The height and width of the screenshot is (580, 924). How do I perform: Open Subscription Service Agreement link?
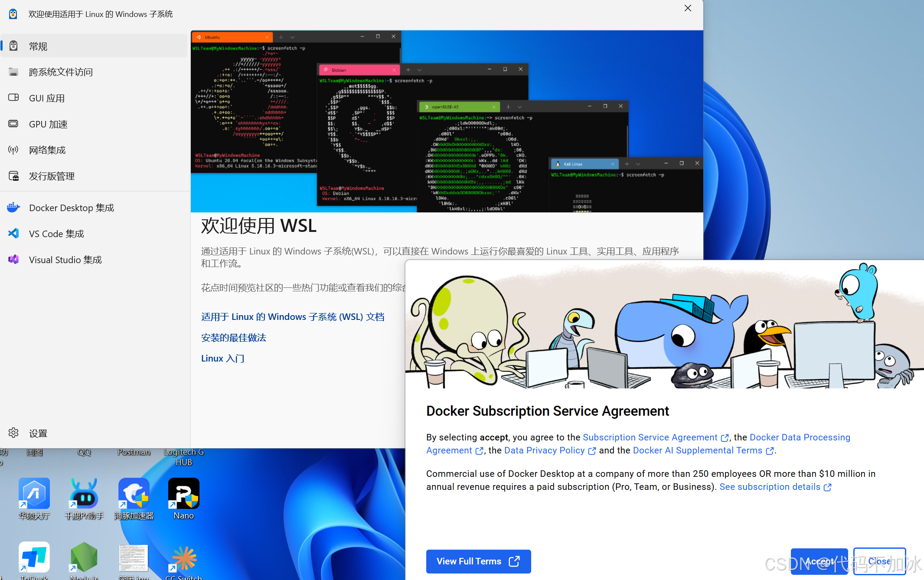(x=656, y=437)
